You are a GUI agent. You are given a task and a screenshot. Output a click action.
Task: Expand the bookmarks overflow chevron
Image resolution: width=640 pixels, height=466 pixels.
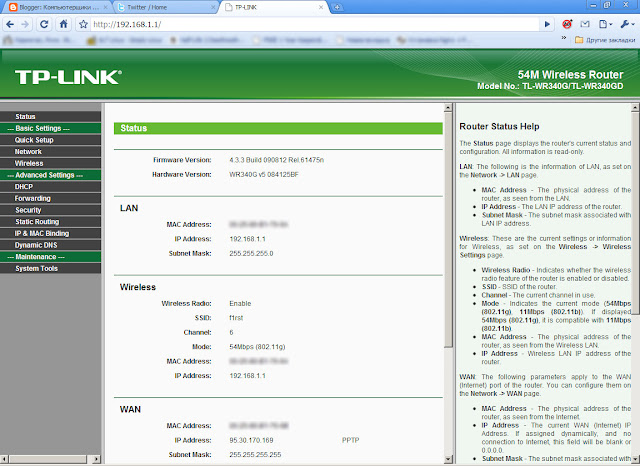pos(564,38)
